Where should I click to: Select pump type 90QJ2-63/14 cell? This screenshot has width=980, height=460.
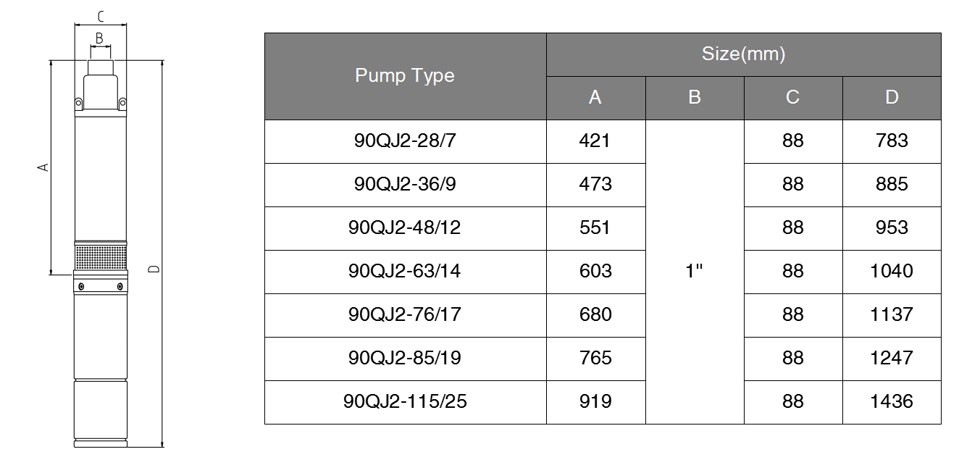point(405,272)
